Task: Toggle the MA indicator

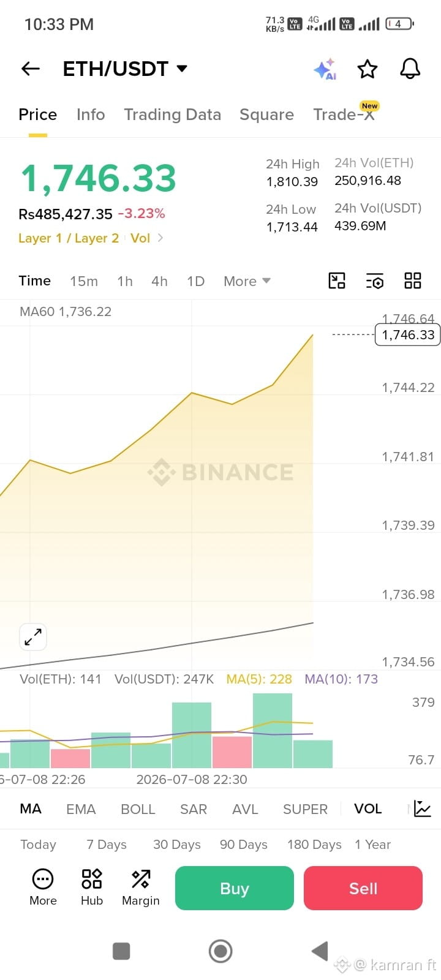Action: tap(31, 809)
